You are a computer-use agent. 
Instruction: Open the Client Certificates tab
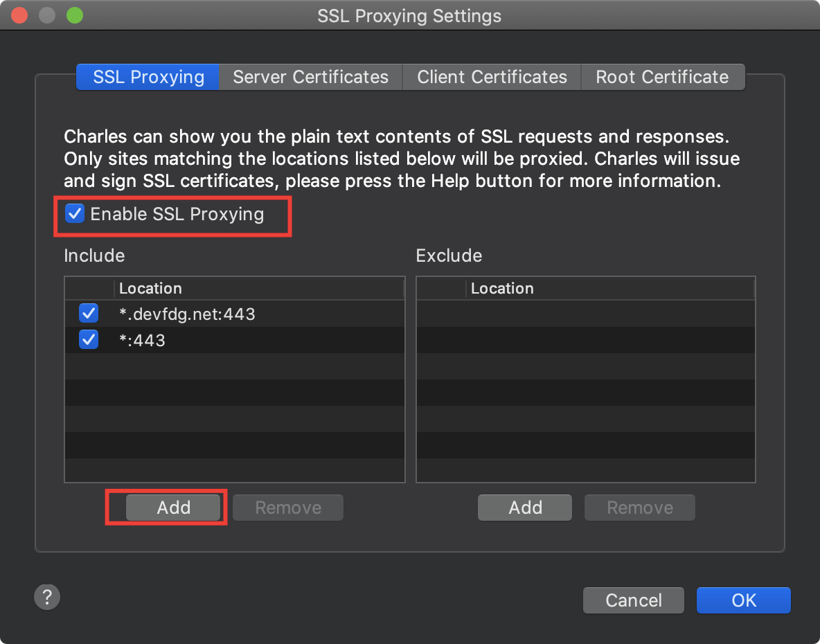point(492,77)
